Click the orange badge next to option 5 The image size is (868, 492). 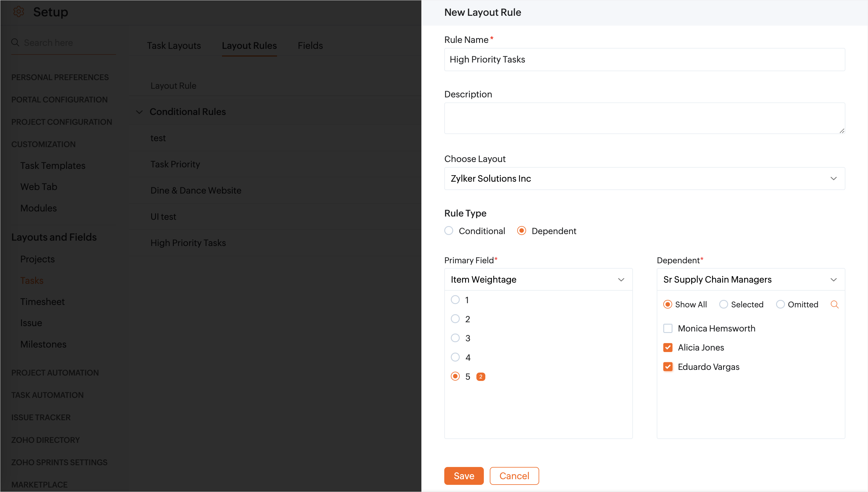coord(481,377)
